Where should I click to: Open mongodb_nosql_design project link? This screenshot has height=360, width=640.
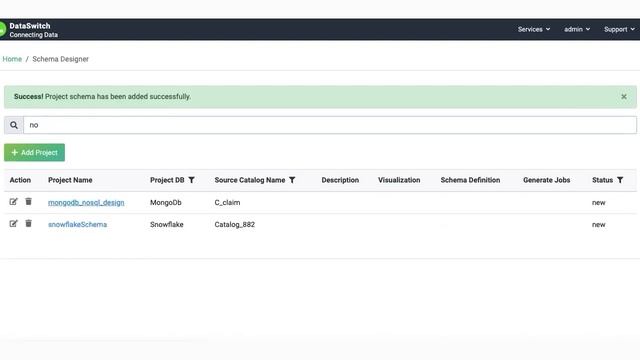86,202
